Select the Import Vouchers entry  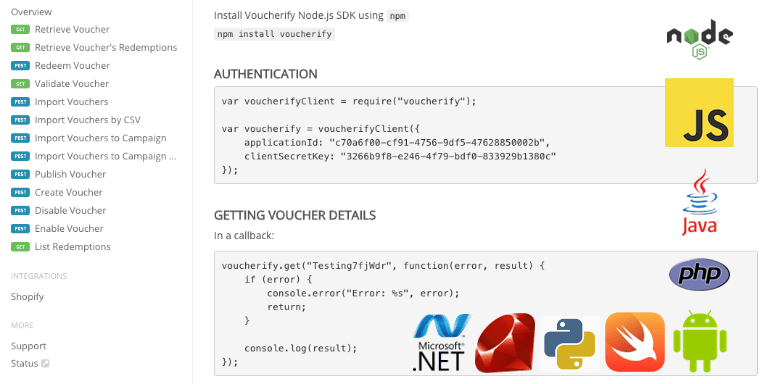click(72, 102)
